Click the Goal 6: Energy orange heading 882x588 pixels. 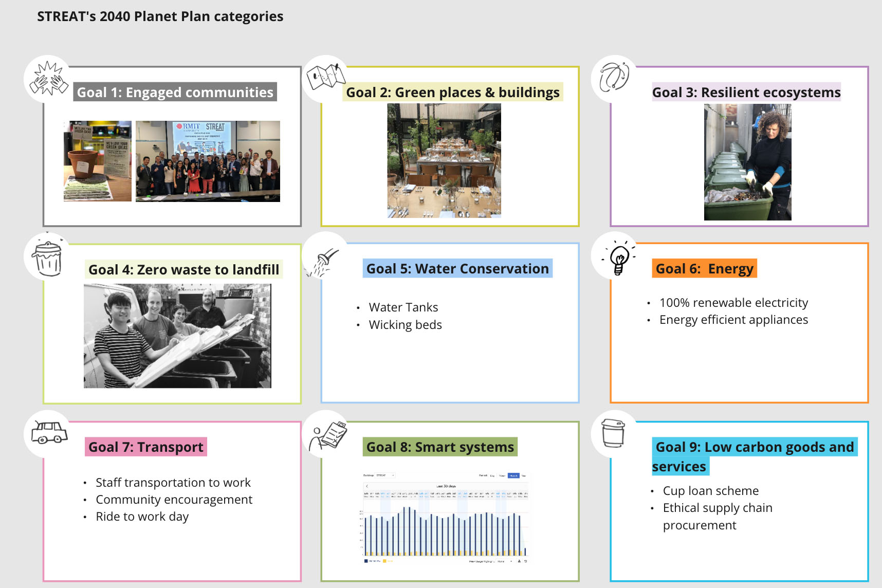(x=704, y=269)
